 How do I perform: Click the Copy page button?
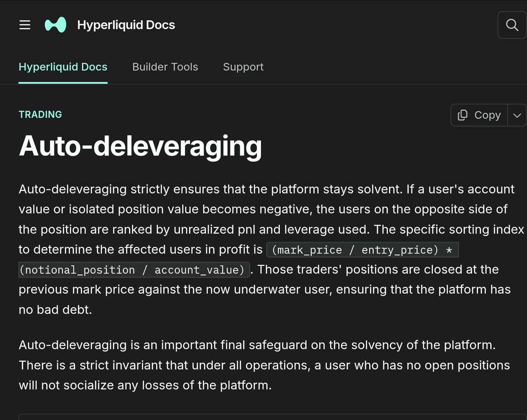479,115
